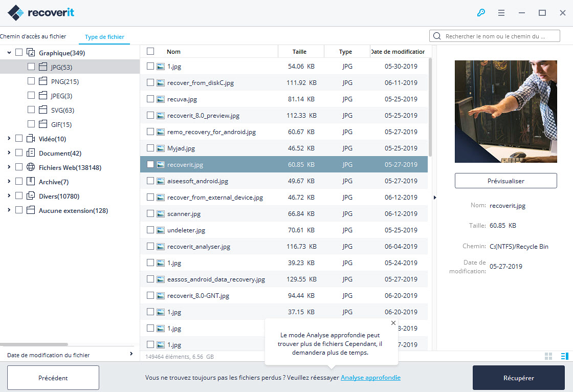Click the SVG(63) folder icon
Viewport: 573px width, 392px height.
43,110
